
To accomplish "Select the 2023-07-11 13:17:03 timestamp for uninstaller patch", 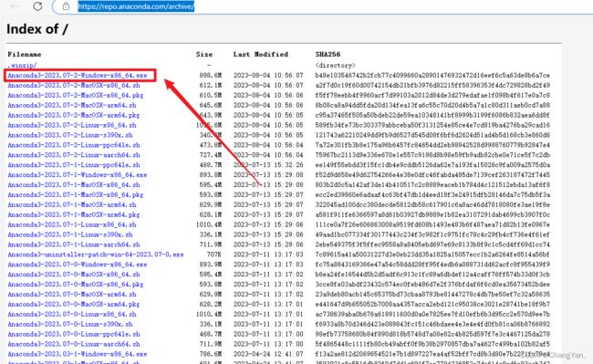I will (x=268, y=255).
